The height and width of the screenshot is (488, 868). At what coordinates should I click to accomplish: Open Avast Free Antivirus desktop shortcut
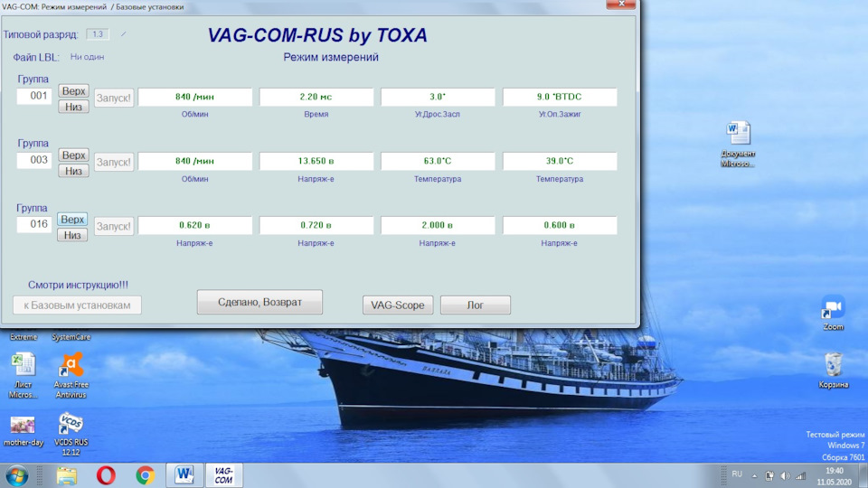tap(71, 375)
